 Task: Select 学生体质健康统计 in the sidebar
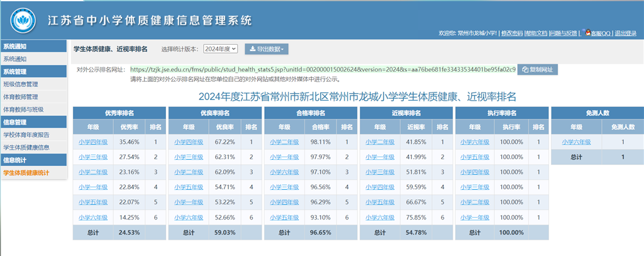pyautogui.click(x=26, y=172)
